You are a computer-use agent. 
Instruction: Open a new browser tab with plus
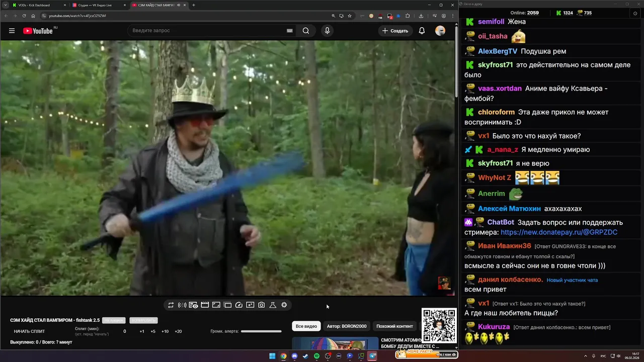pyautogui.click(x=194, y=5)
